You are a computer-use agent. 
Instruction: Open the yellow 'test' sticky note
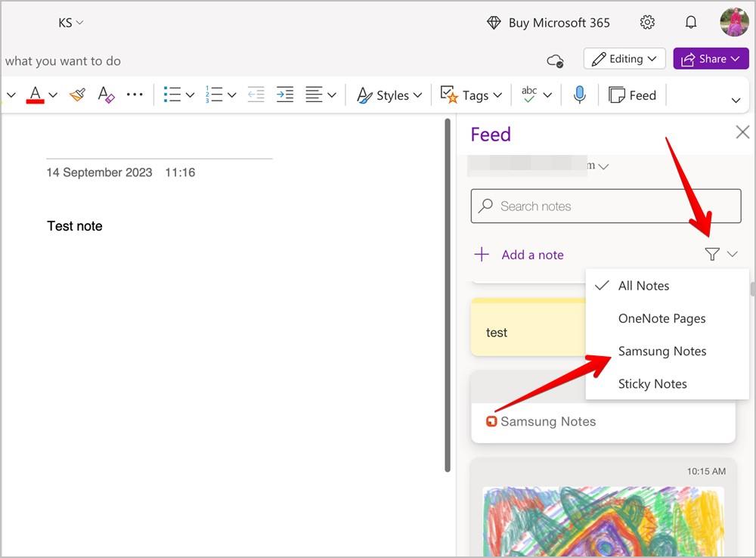tap(528, 327)
